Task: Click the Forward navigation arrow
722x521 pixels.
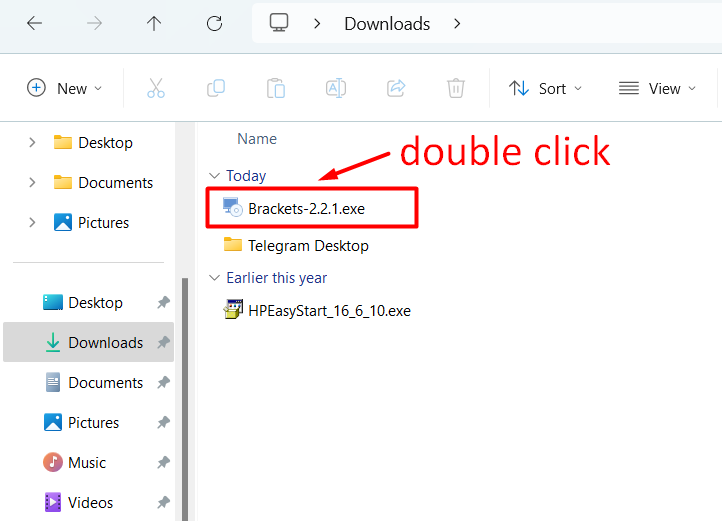Action: point(94,23)
